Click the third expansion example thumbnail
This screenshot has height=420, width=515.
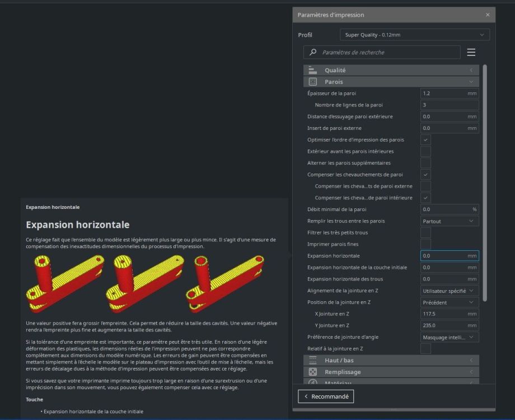[225, 283]
